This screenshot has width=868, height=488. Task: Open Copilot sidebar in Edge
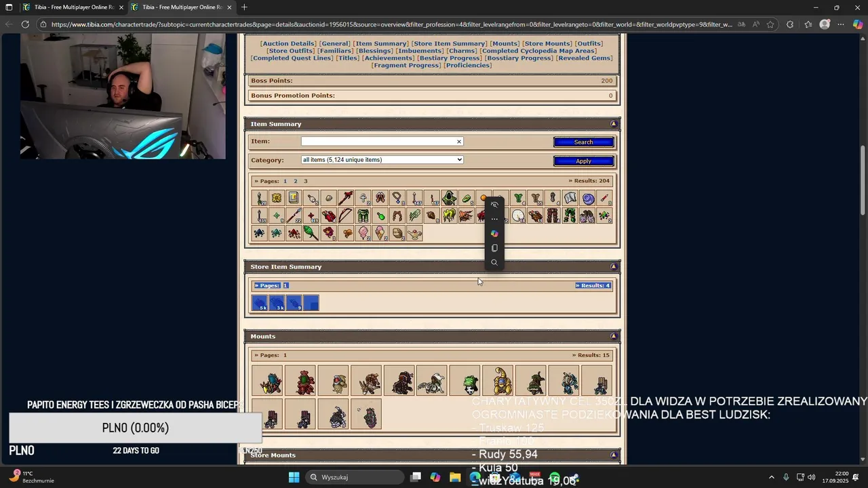point(858,24)
